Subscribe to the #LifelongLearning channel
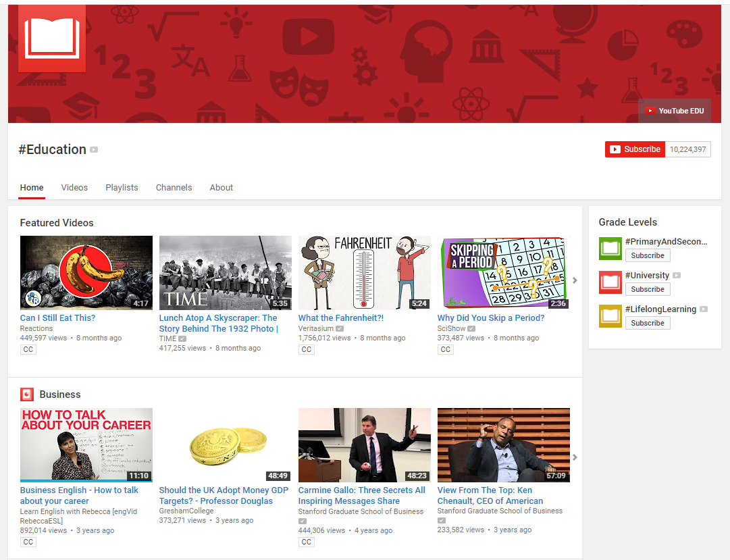The width and height of the screenshot is (730, 560). pos(648,323)
